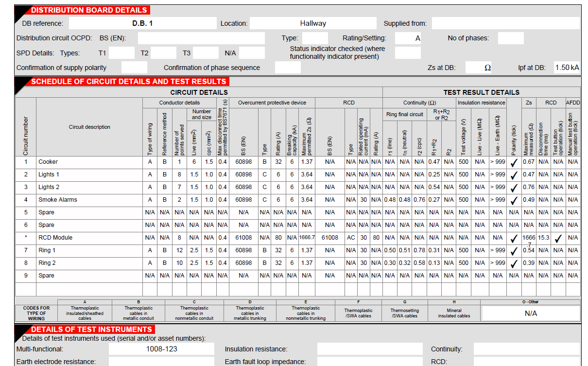588x366 pixels.
Task: Tick the SPD type T2 box
Action: coord(163,53)
